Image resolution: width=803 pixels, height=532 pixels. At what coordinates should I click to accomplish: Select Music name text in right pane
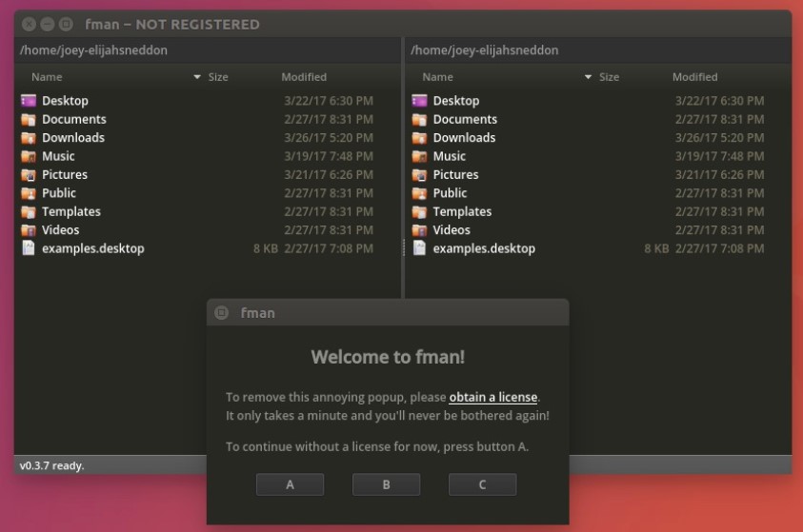point(449,156)
